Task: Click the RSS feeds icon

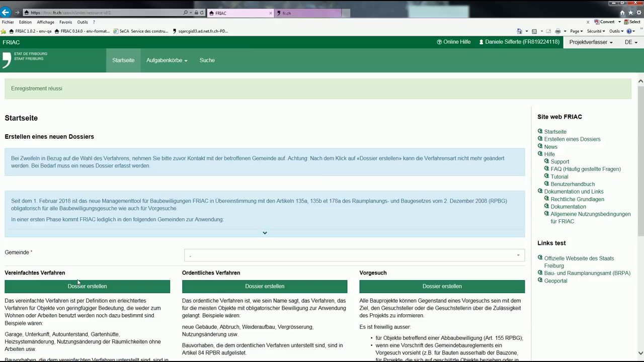Action: [x=534, y=31]
